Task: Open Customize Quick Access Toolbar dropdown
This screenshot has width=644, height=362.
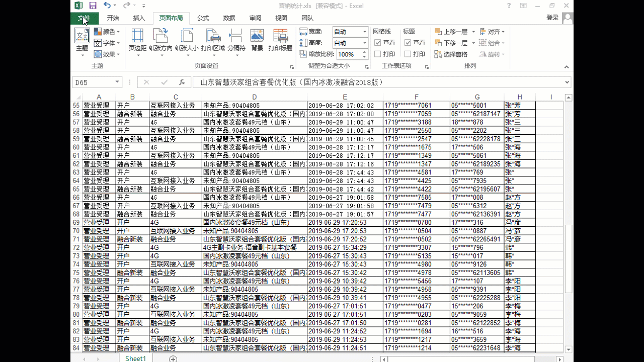Action: point(144,6)
